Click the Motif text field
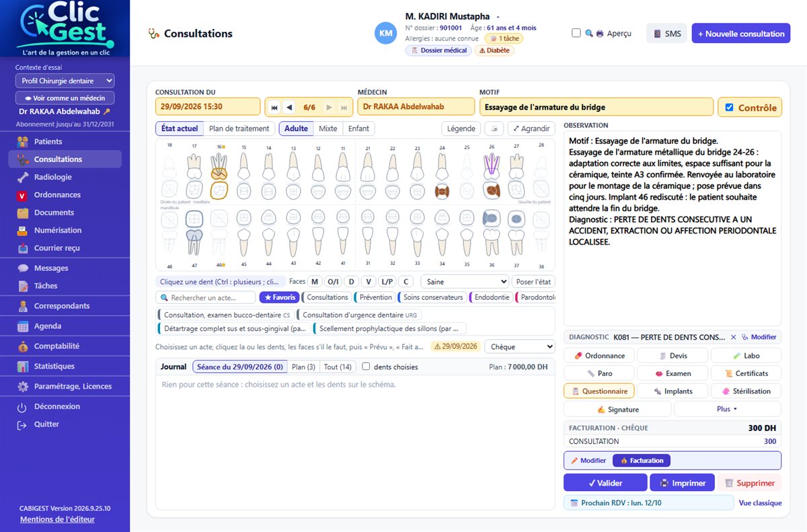 [596, 107]
